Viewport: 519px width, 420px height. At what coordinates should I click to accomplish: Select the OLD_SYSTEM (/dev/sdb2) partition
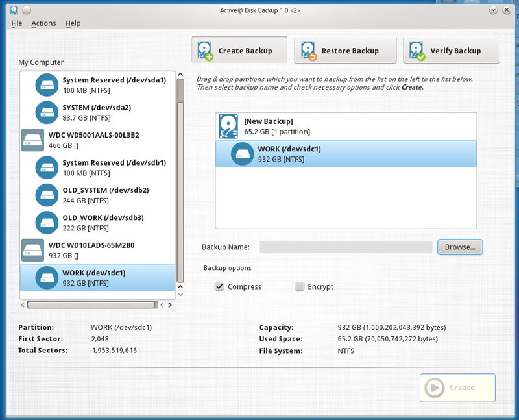pyautogui.click(x=98, y=195)
